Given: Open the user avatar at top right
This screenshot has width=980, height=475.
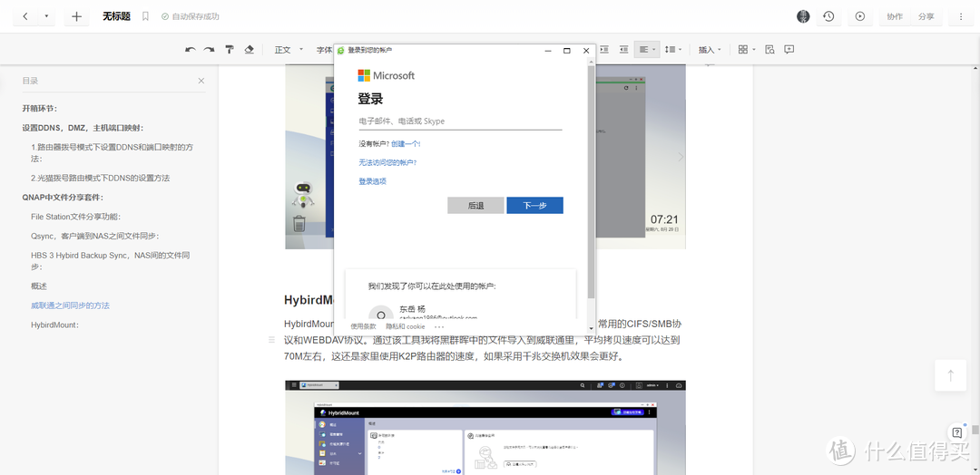Looking at the screenshot, I should pos(803,17).
